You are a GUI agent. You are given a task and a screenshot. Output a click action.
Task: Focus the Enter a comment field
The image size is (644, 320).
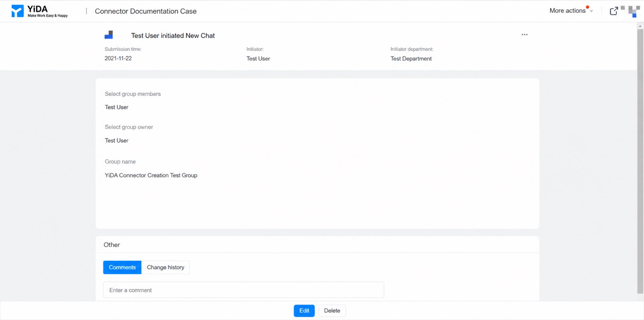tap(244, 290)
